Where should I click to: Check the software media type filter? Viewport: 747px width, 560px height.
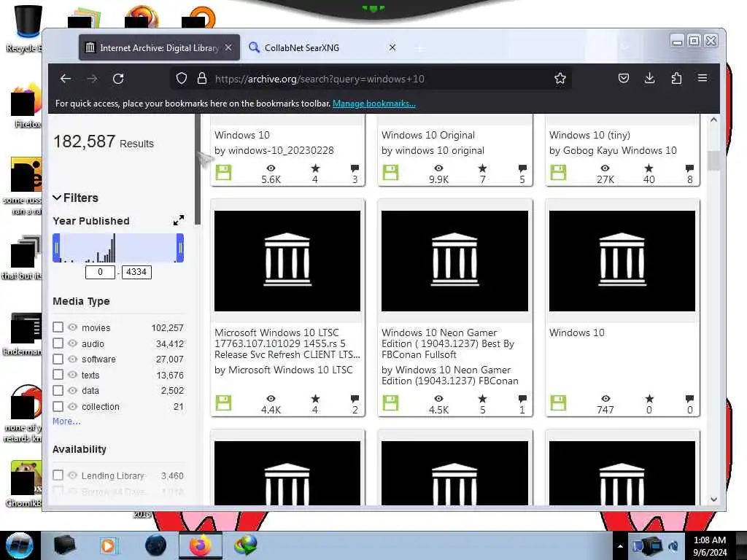click(58, 359)
